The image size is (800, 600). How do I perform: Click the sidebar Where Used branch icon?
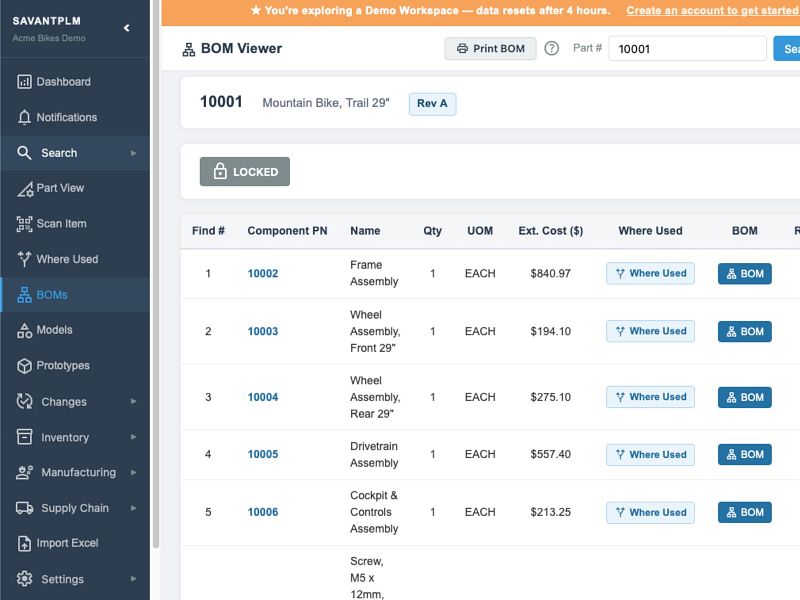coord(24,259)
